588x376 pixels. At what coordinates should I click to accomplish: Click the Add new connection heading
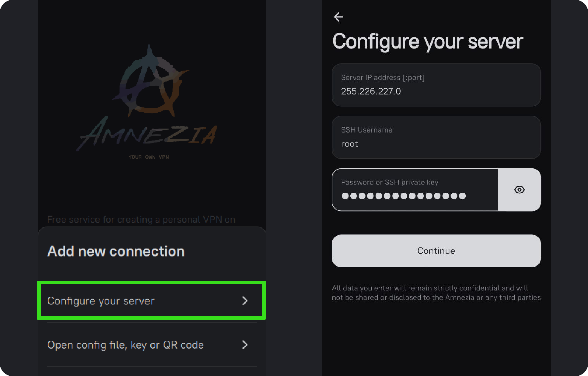pyautogui.click(x=116, y=251)
